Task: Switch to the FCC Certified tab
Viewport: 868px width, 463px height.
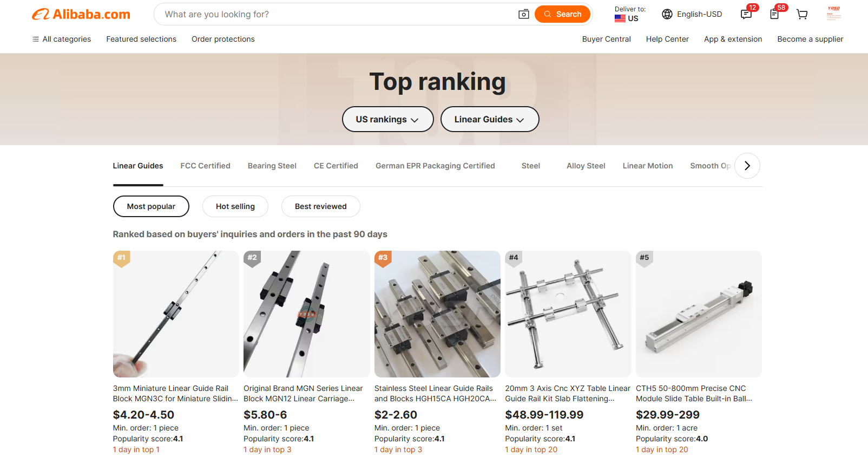Action: pyautogui.click(x=205, y=166)
